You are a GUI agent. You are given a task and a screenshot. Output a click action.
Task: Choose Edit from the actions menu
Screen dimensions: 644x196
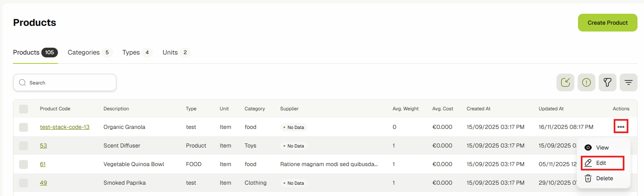coord(601,163)
